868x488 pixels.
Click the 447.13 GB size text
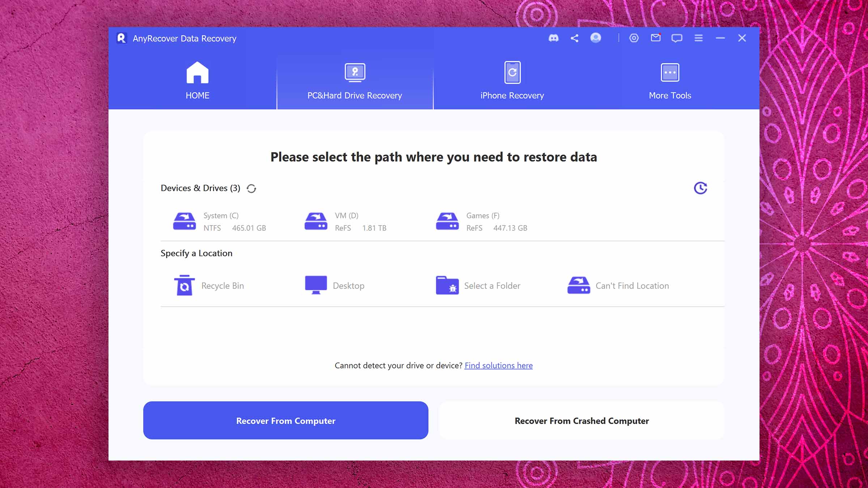click(x=510, y=228)
